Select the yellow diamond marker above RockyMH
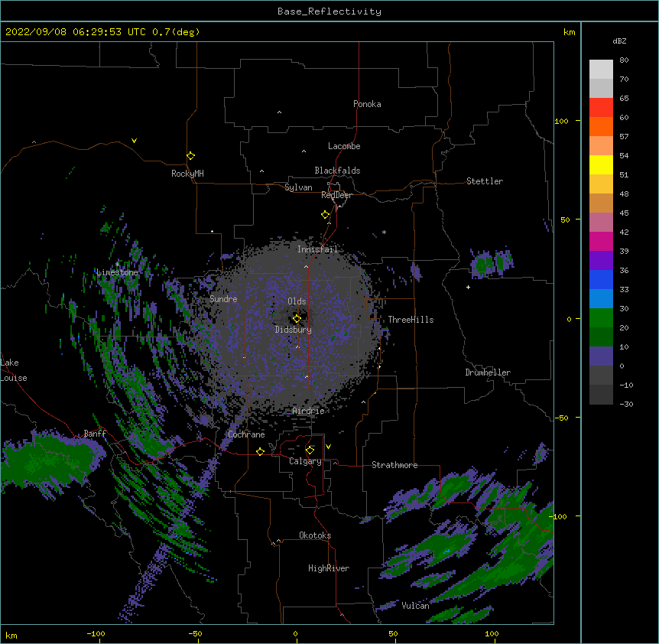The height and width of the screenshot is (644, 659). 190,156
